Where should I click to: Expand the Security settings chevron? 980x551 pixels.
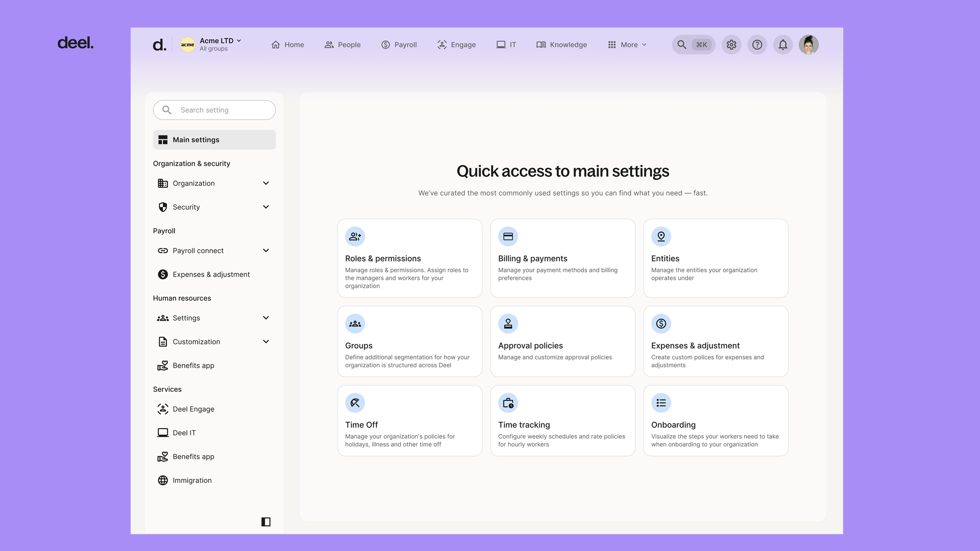pyautogui.click(x=266, y=207)
